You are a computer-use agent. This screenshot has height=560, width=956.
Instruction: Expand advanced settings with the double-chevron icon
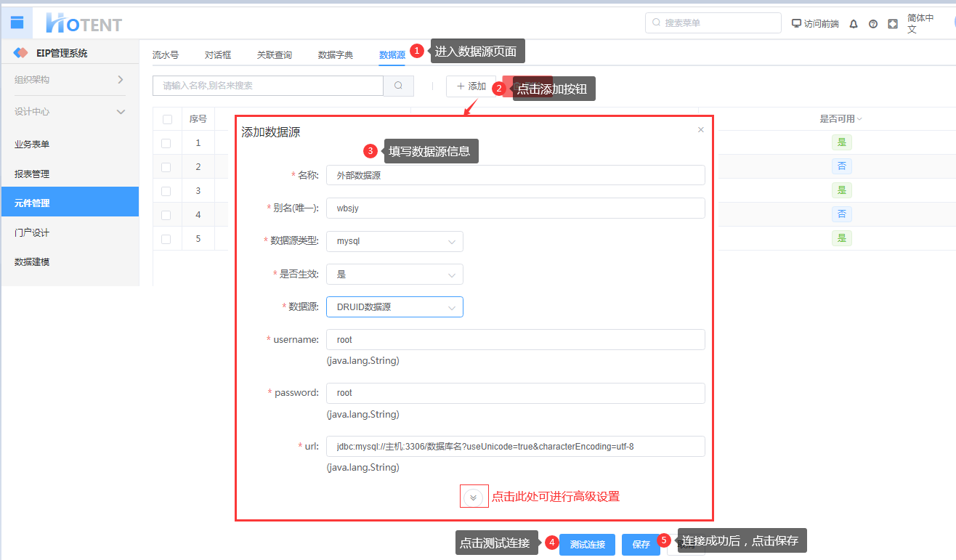click(474, 497)
